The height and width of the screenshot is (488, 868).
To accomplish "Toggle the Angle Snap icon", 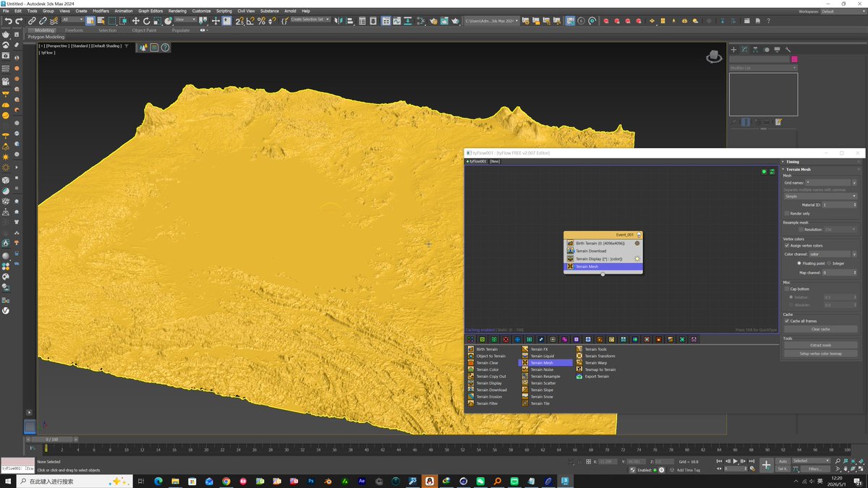I will click(x=250, y=21).
